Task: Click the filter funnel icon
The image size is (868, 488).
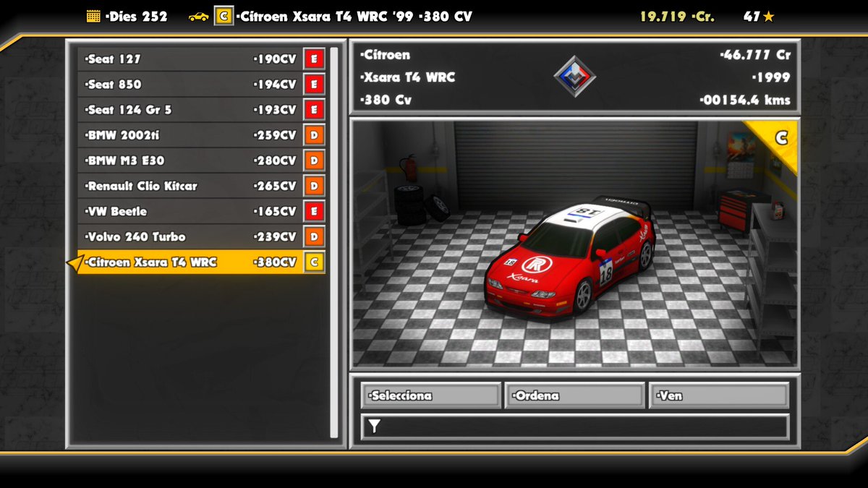Action: point(374,427)
